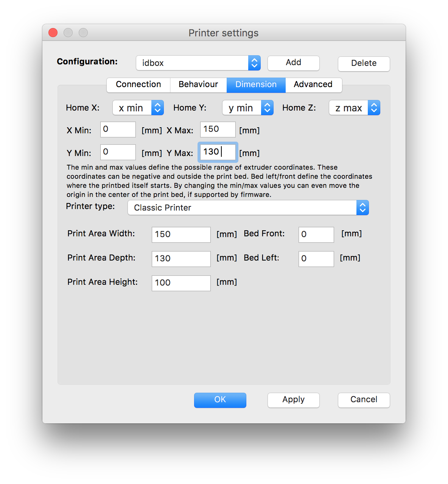The width and height of the screenshot is (448, 484).
Task: Select the Dimension tab
Action: point(256,84)
